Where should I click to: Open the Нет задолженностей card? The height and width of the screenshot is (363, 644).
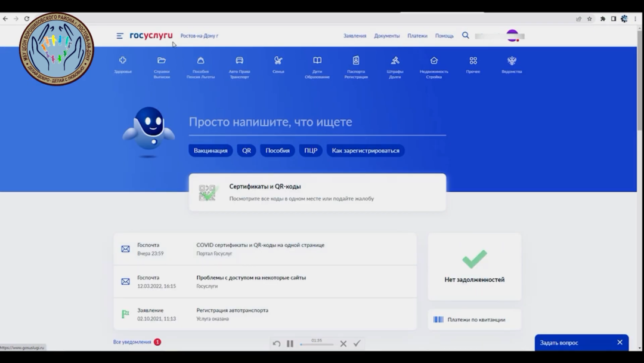(475, 266)
